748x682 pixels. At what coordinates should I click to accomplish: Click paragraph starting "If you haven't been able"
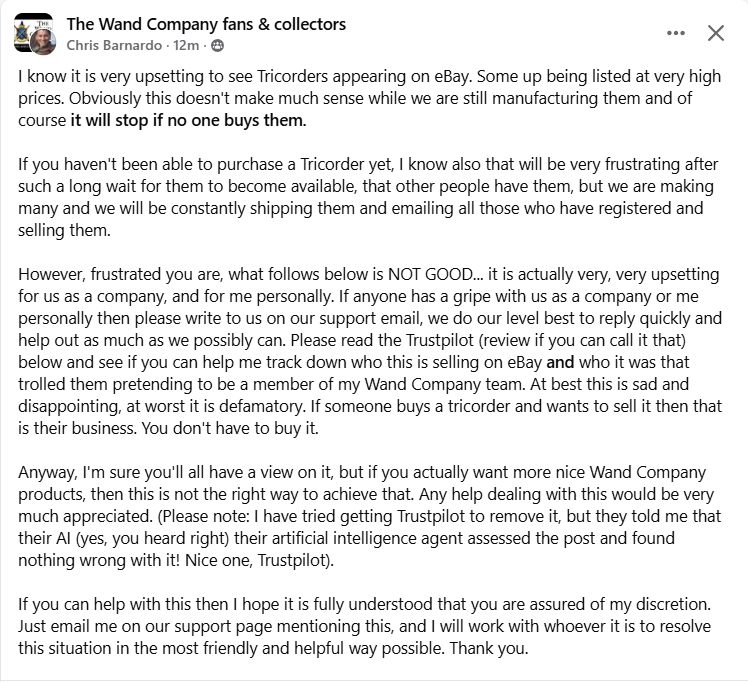coord(368,197)
